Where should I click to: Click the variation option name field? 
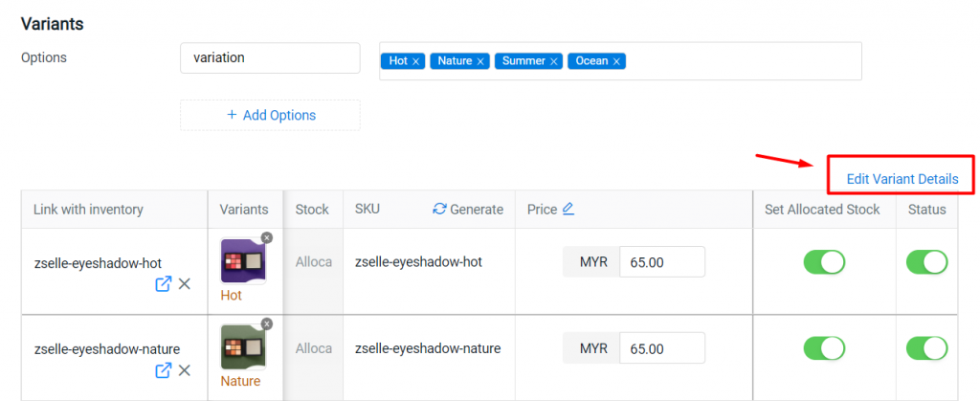coord(270,58)
